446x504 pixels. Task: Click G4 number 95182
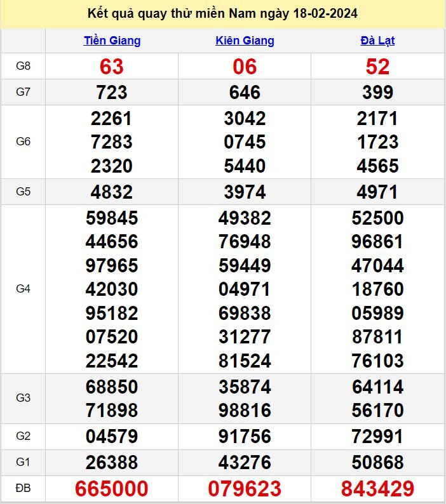click(112, 314)
